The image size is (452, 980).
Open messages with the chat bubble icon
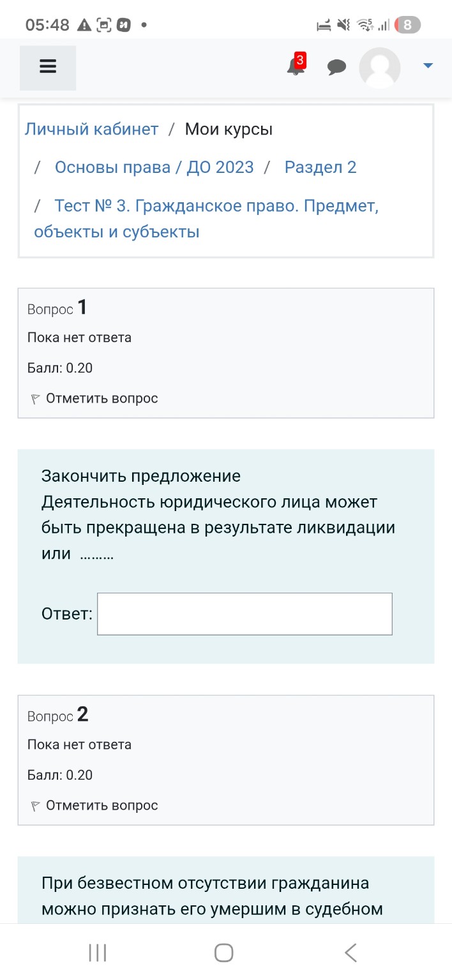pos(336,66)
